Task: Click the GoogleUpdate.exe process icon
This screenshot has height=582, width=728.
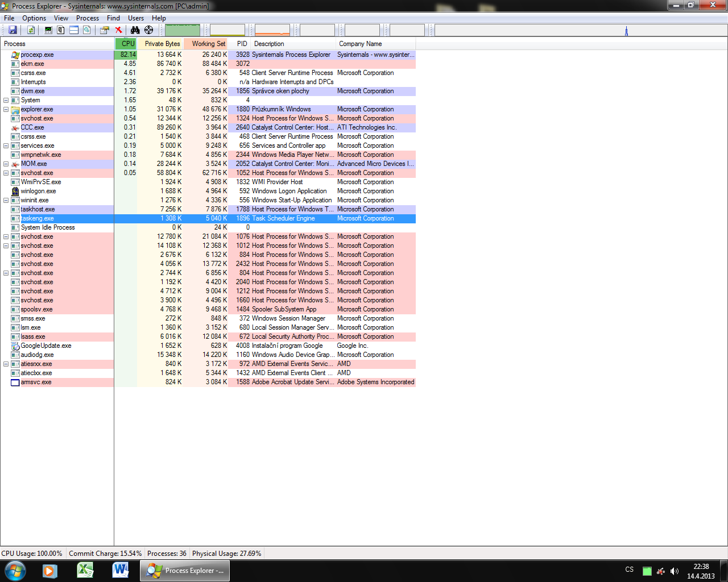Action: click(15, 346)
